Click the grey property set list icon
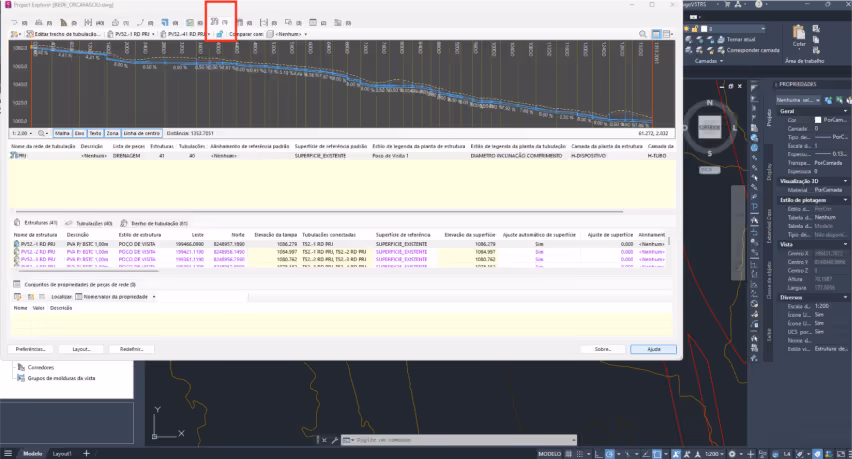 [x=42, y=297]
